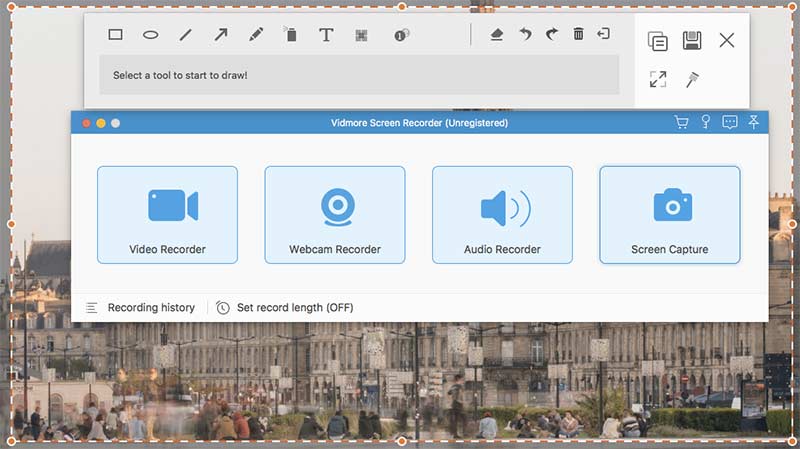
Task: Choose the Arrow annotation tool
Action: point(221,35)
